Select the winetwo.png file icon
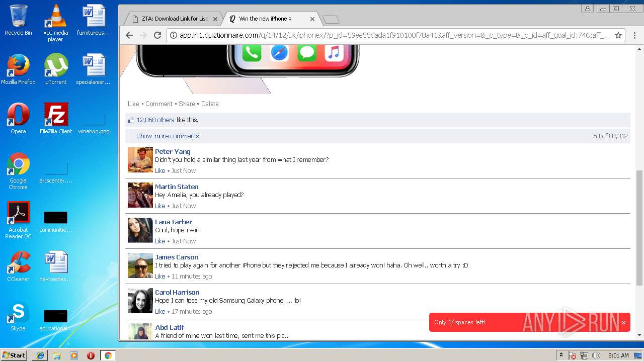Viewport: 644px width, 362px height. pyautogui.click(x=94, y=124)
